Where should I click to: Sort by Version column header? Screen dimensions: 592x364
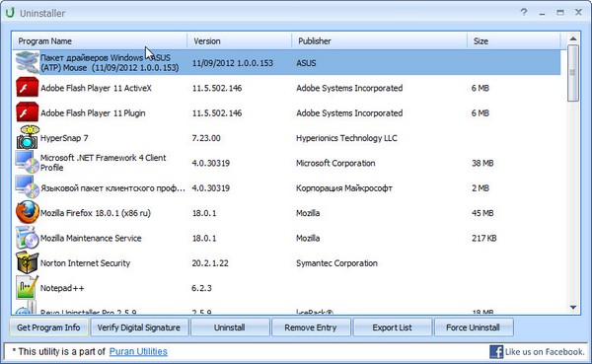click(x=240, y=40)
